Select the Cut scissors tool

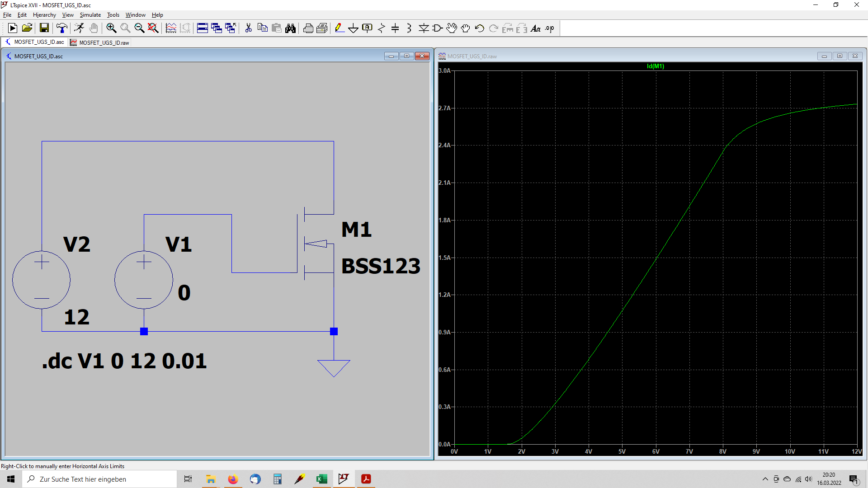coord(248,28)
